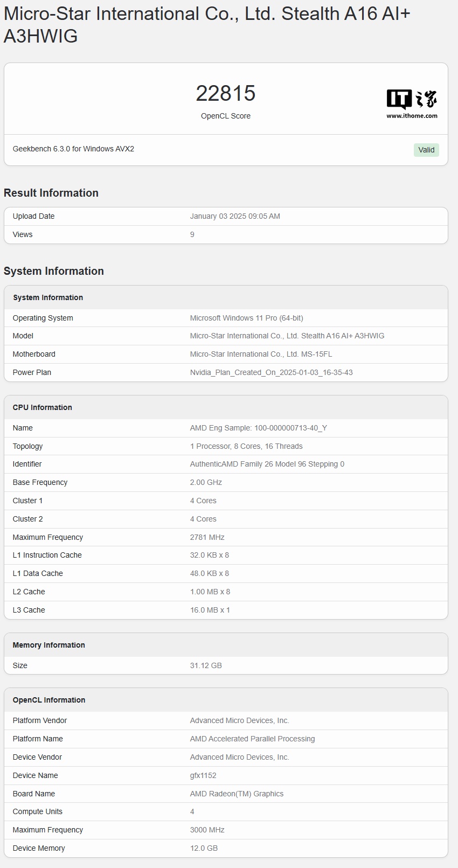The width and height of the screenshot is (458, 868).
Task: Click the Memory Information table header
Action: [49, 645]
